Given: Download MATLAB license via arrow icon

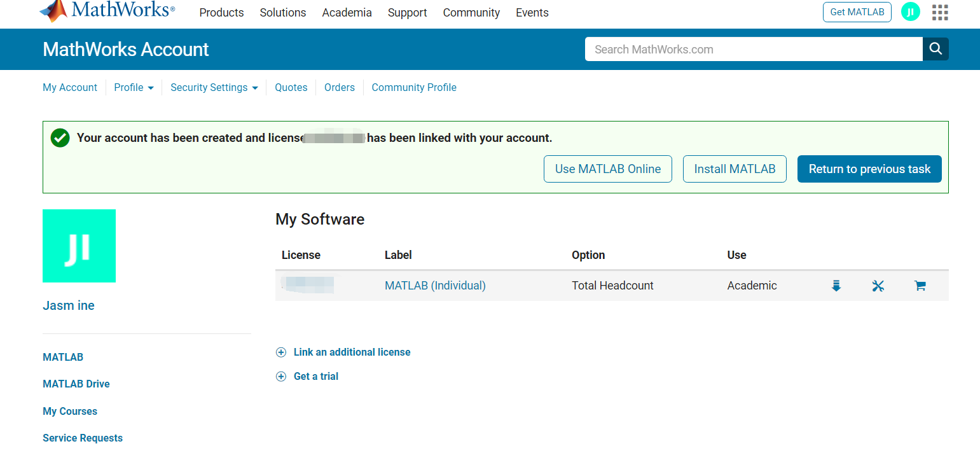Looking at the screenshot, I should [836, 286].
